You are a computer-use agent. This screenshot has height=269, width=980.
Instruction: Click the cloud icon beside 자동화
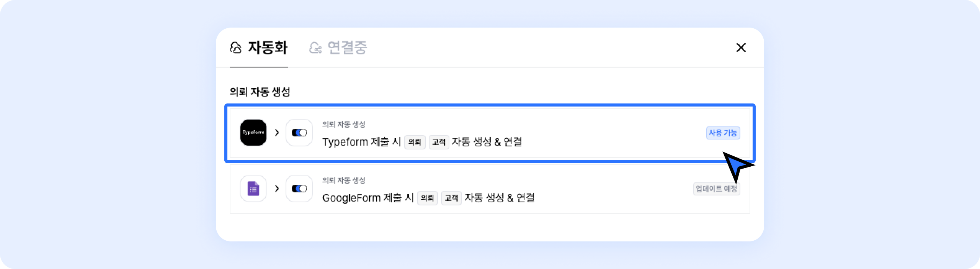point(236,48)
